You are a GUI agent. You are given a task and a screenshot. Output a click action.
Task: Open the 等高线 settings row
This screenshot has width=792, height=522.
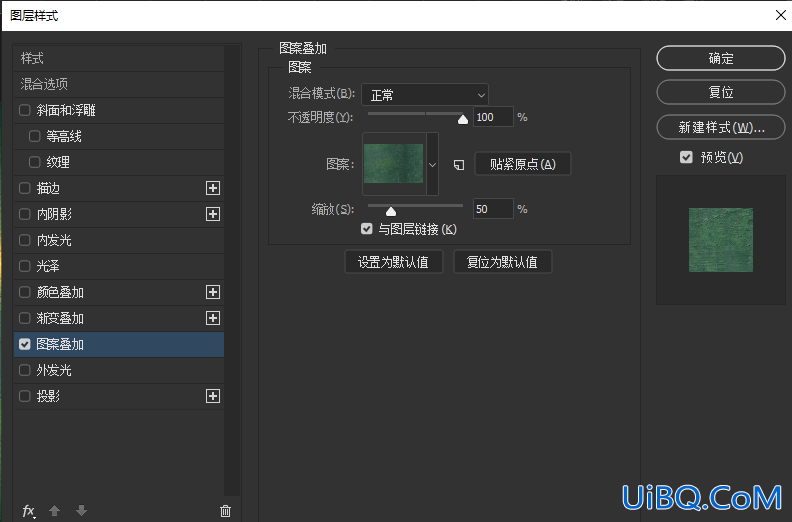[x=119, y=136]
